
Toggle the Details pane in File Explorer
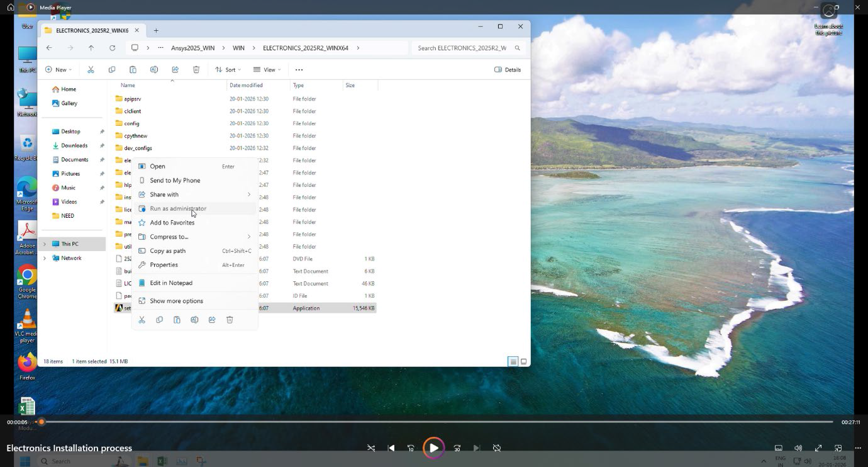coord(508,70)
